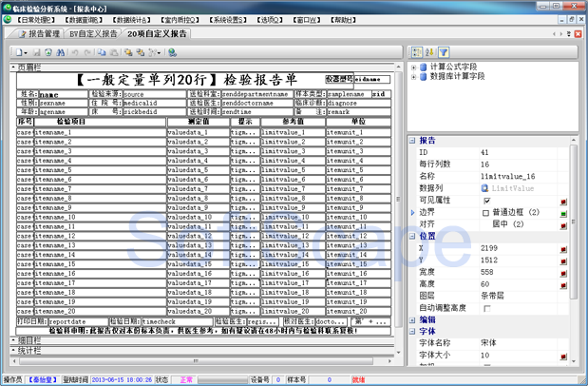This screenshot has width=588, height=386.
Task: Expand the 数据库计算字段 tree node
Action: 413,77
